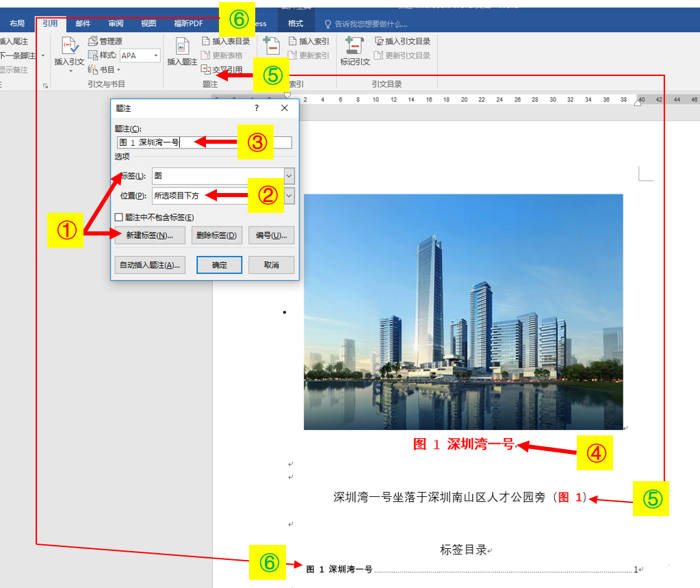
Task: Open Manage Sources (管理源)
Action: (105, 41)
